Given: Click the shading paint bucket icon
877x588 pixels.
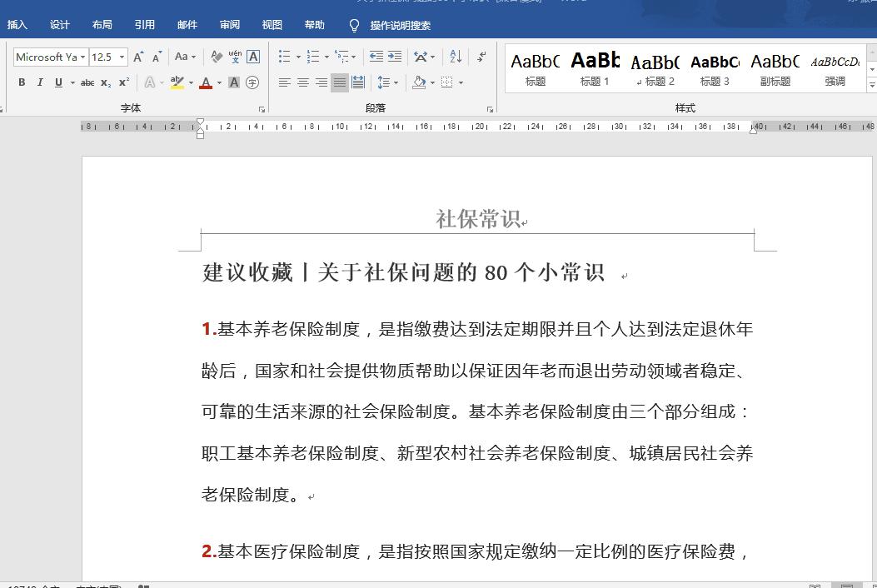Looking at the screenshot, I should pos(418,82).
